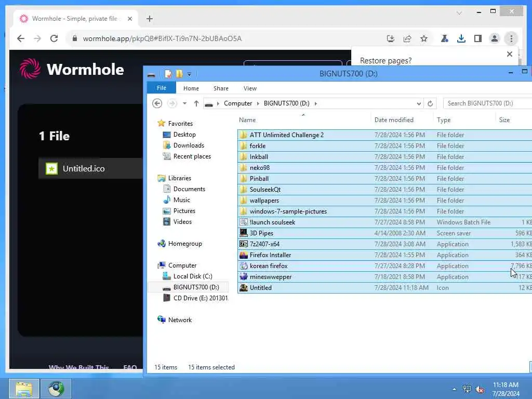Select !launch soulseek batch file icon
Screen dimensions: 532x399
pyautogui.click(x=243, y=222)
